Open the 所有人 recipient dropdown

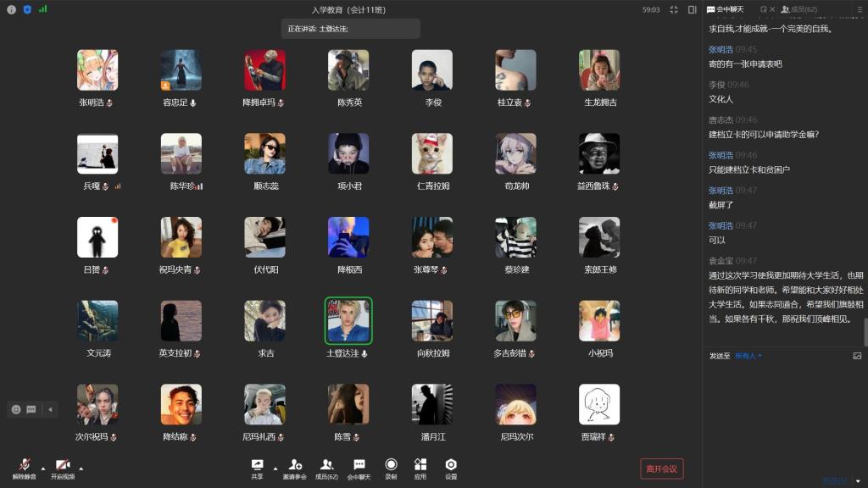748,356
